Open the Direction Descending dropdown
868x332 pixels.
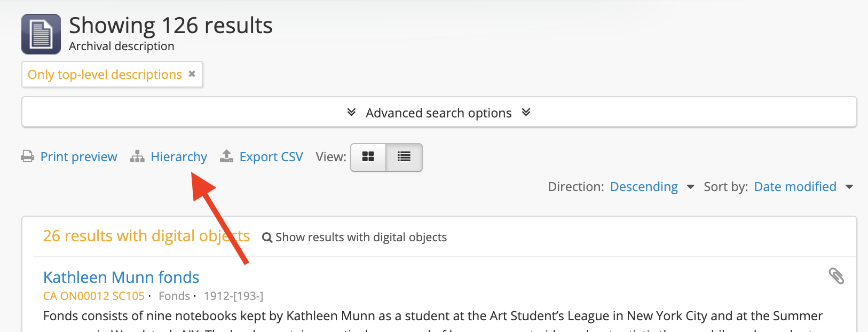(x=644, y=187)
